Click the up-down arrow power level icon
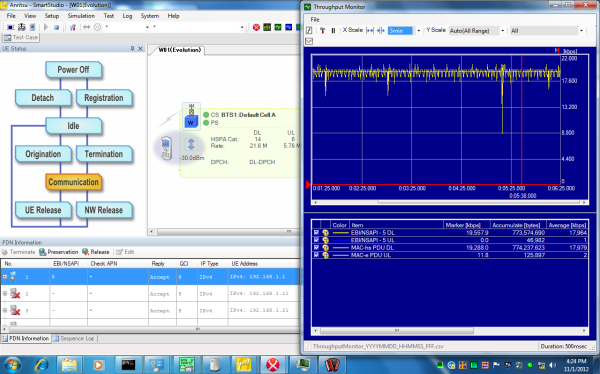The width and height of the screenshot is (600, 374). 191,144
